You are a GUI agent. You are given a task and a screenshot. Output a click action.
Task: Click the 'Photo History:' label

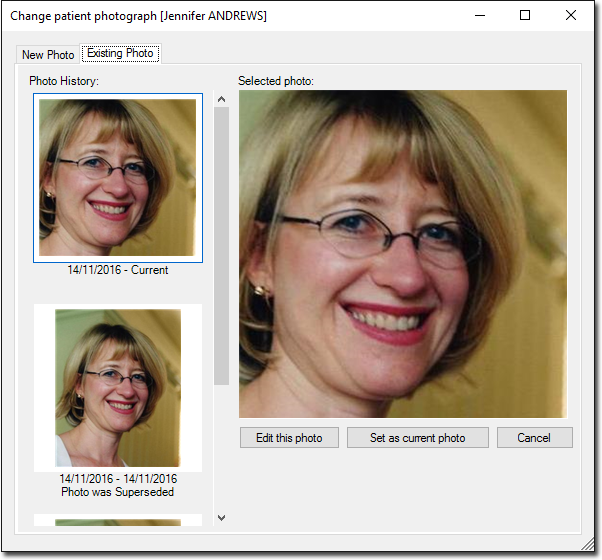coord(64,81)
